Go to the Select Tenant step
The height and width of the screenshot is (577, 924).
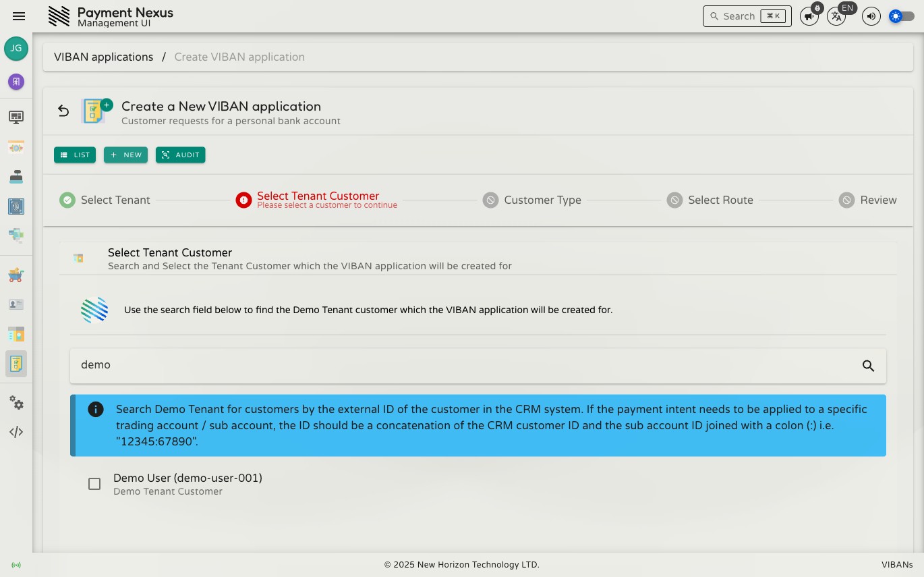[105, 200]
